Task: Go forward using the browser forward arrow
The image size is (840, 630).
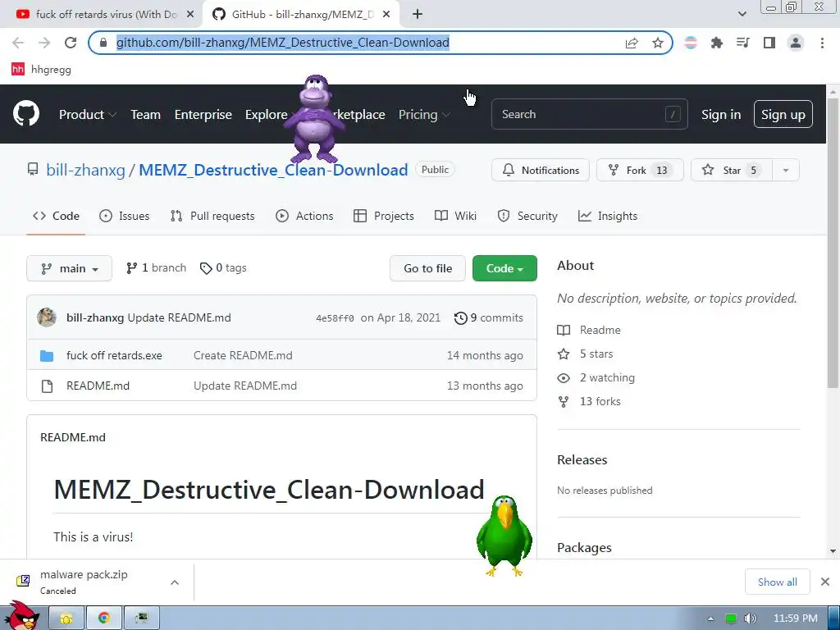Action: (44, 43)
